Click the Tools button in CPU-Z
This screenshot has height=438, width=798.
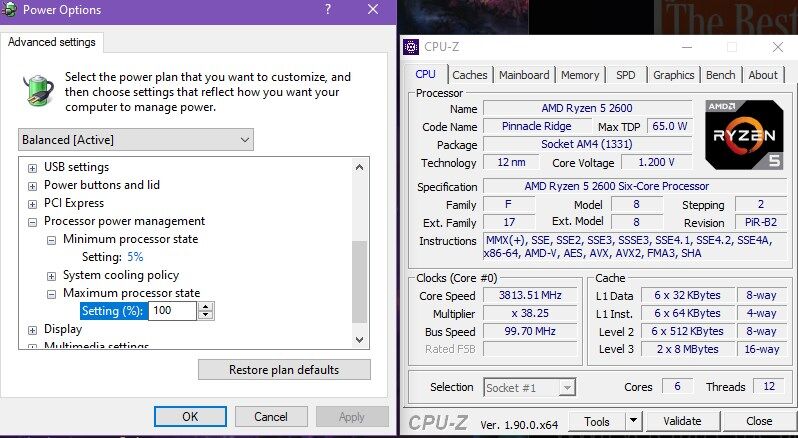pos(596,421)
